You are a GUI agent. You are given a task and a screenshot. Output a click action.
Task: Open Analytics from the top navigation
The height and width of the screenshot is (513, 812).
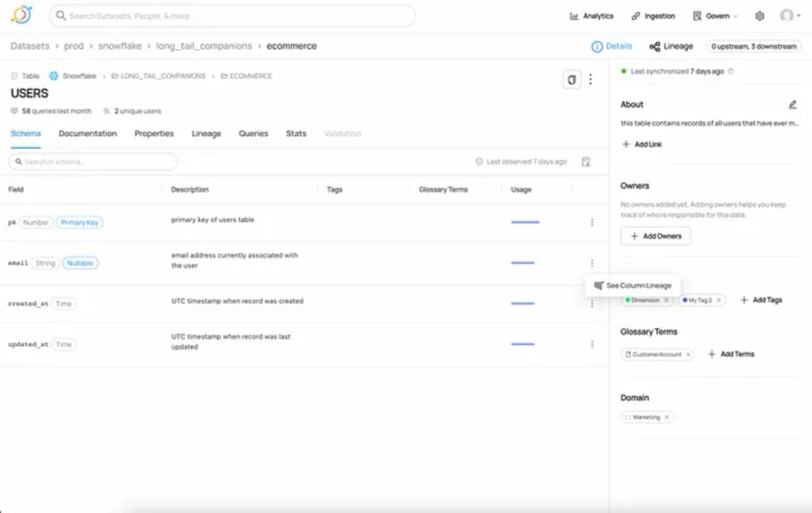(x=592, y=15)
